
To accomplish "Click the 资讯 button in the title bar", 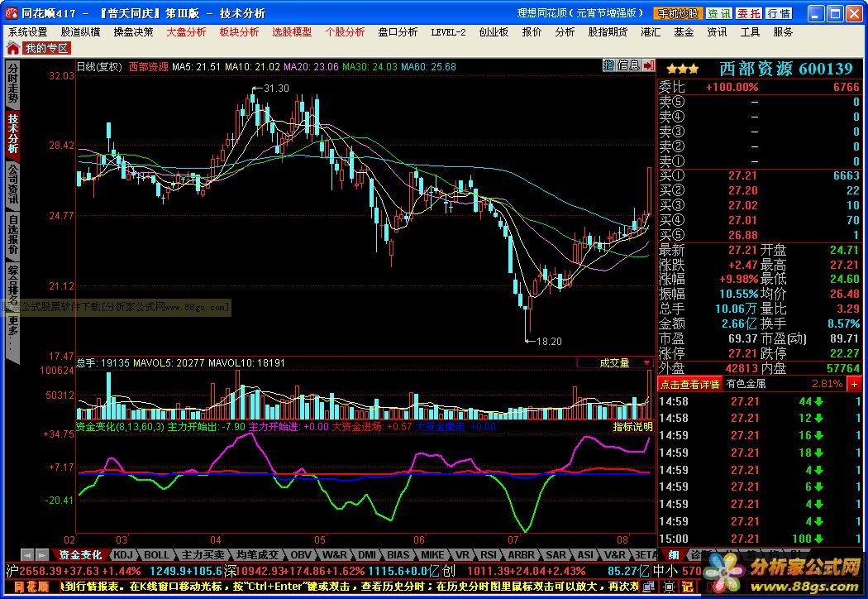I will click(x=719, y=13).
